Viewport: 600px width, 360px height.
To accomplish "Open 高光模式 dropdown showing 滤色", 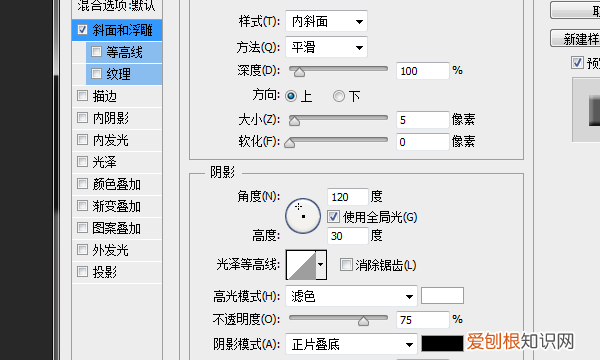I will coord(351,296).
